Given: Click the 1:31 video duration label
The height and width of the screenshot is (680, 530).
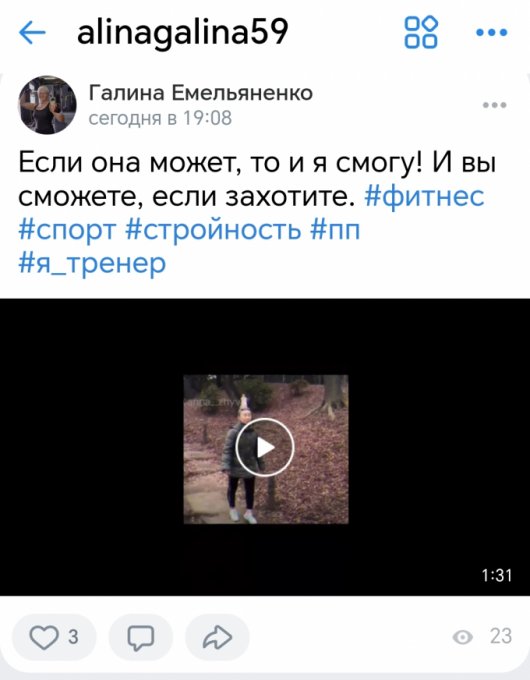Looking at the screenshot, I should (x=497, y=575).
